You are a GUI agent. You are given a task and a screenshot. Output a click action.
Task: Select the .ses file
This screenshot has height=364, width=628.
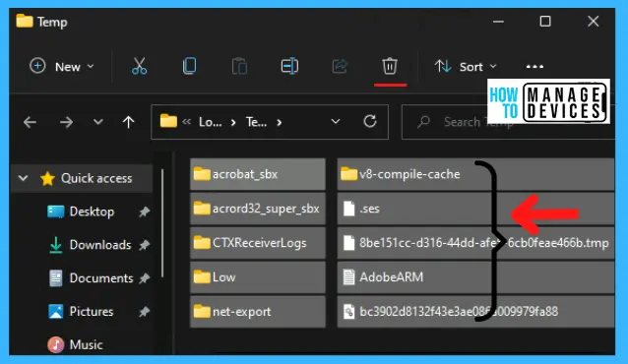[475, 209]
